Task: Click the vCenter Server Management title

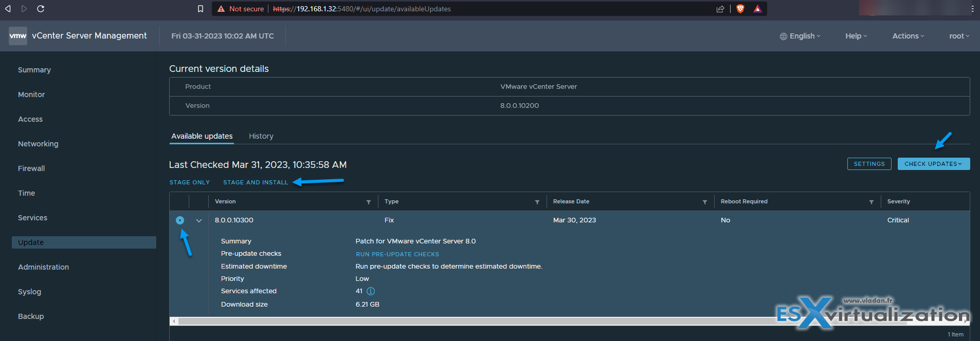Action: (x=89, y=35)
